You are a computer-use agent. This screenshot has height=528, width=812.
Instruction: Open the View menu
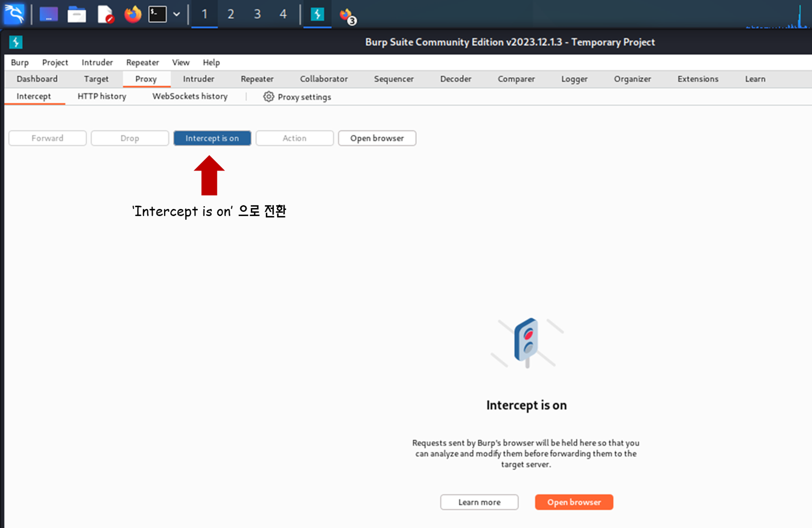[181, 62]
